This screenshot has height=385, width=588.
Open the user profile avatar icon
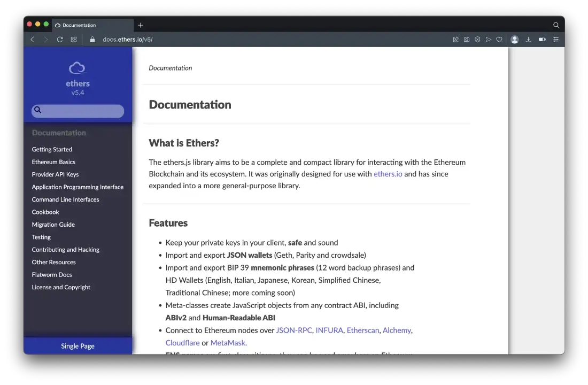click(515, 40)
